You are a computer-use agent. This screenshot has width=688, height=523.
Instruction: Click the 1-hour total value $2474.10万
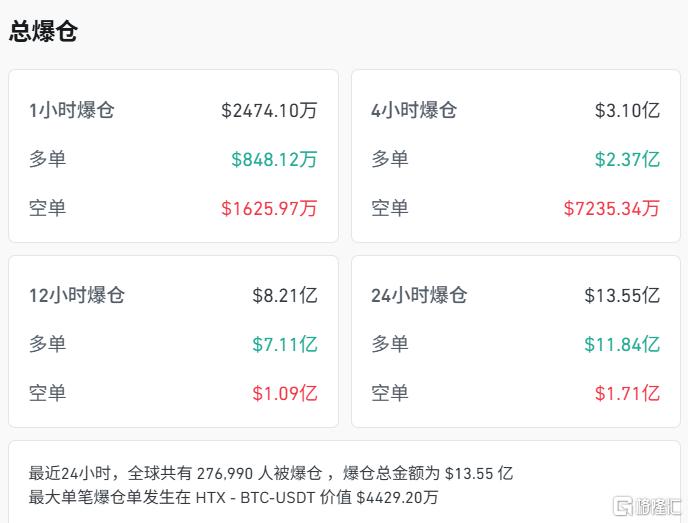click(269, 109)
